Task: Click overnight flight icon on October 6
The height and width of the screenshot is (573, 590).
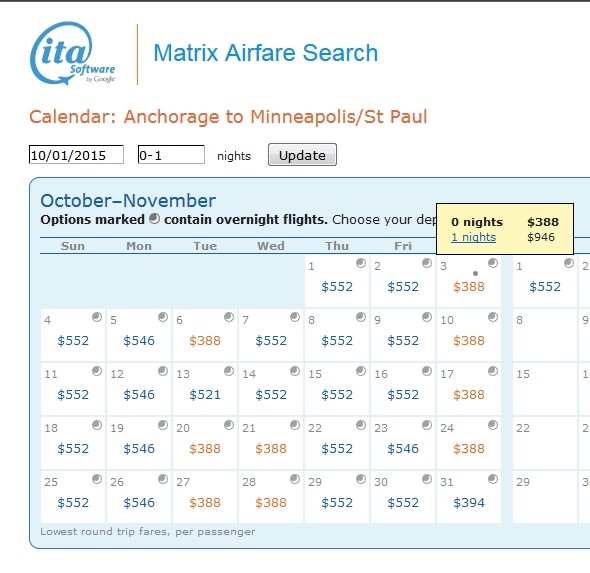Action: (x=229, y=317)
